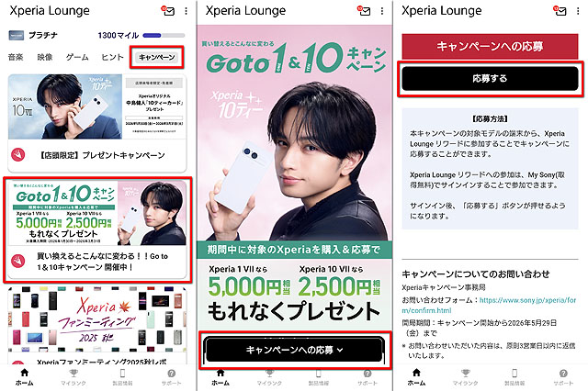Open the sony.jp inquiry form link
Screen dimensions: 588x391
[x=489, y=306]
